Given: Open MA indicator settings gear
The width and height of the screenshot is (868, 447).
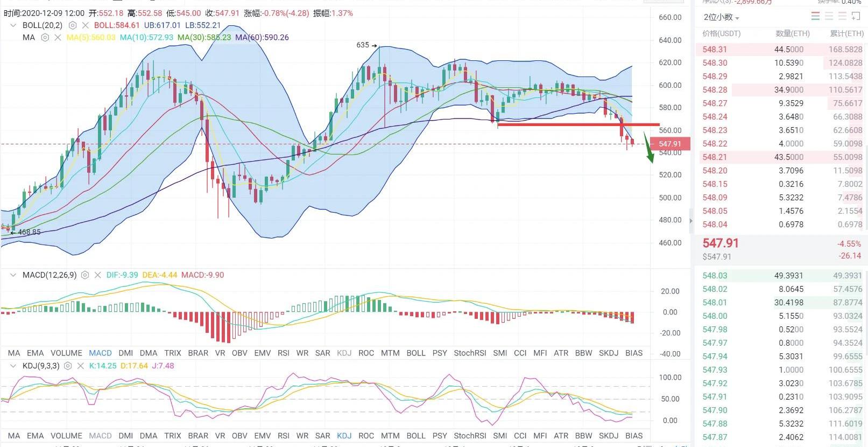Looking at the screenshot, I should tap(45, 38).
